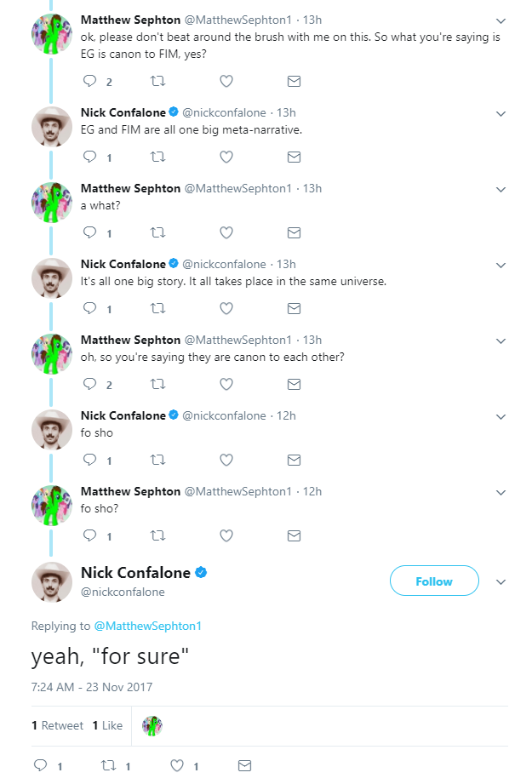Open the options chevron on the first tweet
This screenshot has height=784, width=532.
coord(501,20)
